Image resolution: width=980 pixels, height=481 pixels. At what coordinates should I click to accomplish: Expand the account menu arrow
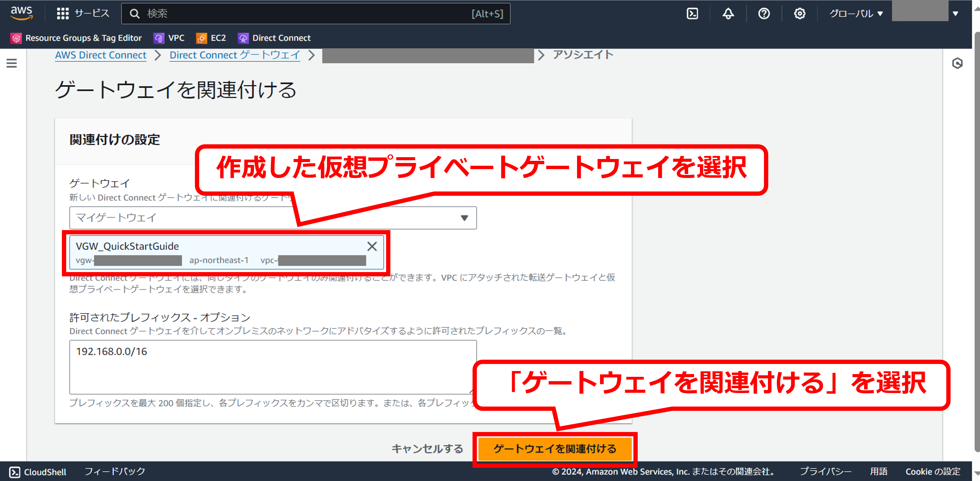tap(955, 14)
